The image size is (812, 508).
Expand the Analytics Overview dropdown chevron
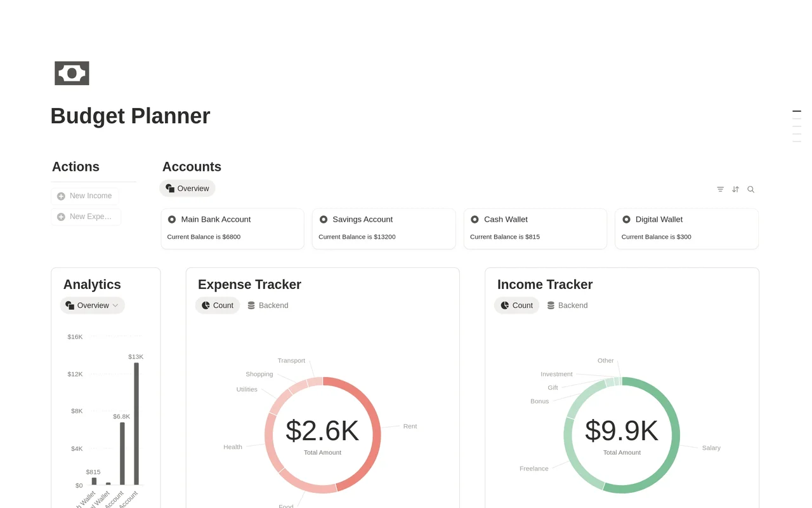pos(115,305)
